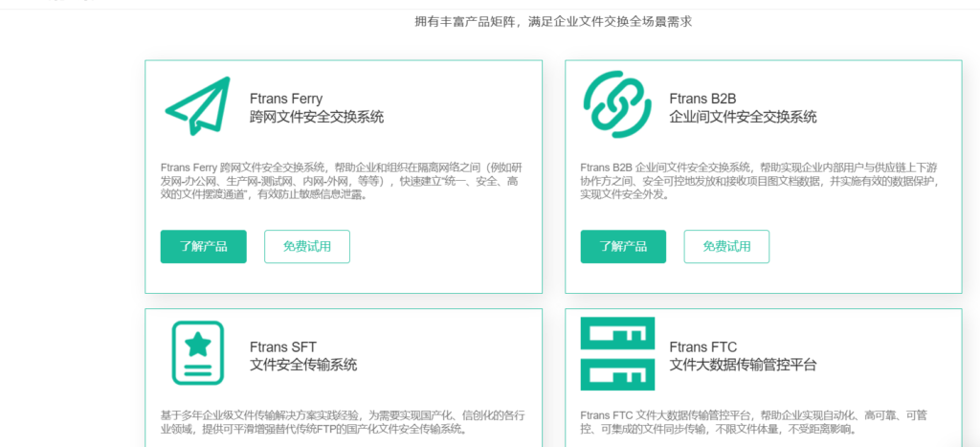This screenshot has width=980, height=447.
Task: Click the 文件安全传输系统 subtitle
Action: tap(302, 365)
